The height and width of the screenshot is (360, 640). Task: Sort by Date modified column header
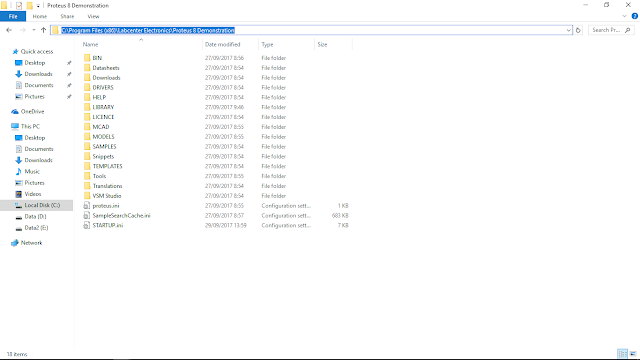pos(230,44)
